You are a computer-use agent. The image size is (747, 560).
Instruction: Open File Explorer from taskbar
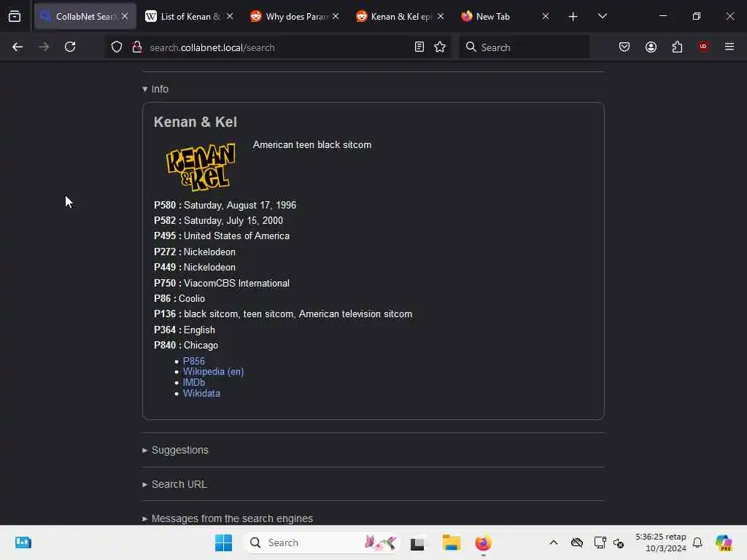[x=451, y=542]
